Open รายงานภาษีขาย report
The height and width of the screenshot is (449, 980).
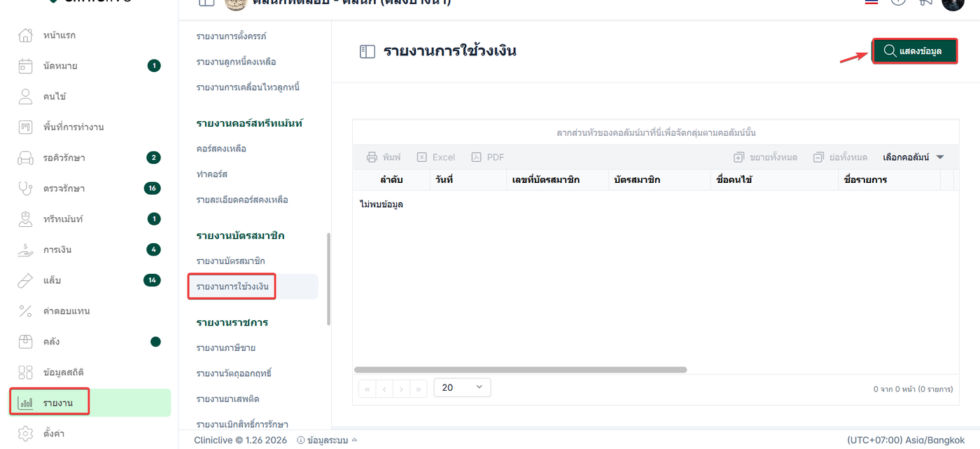click(225, 348)
